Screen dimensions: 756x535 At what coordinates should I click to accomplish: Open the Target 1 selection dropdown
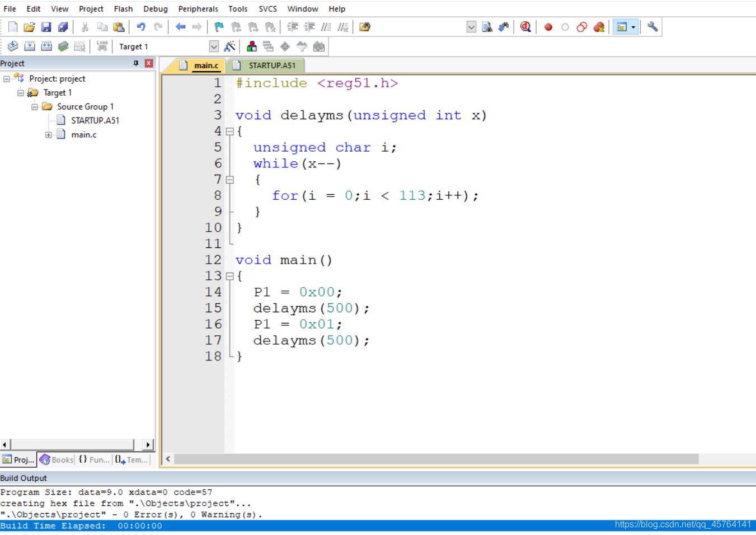214,46
